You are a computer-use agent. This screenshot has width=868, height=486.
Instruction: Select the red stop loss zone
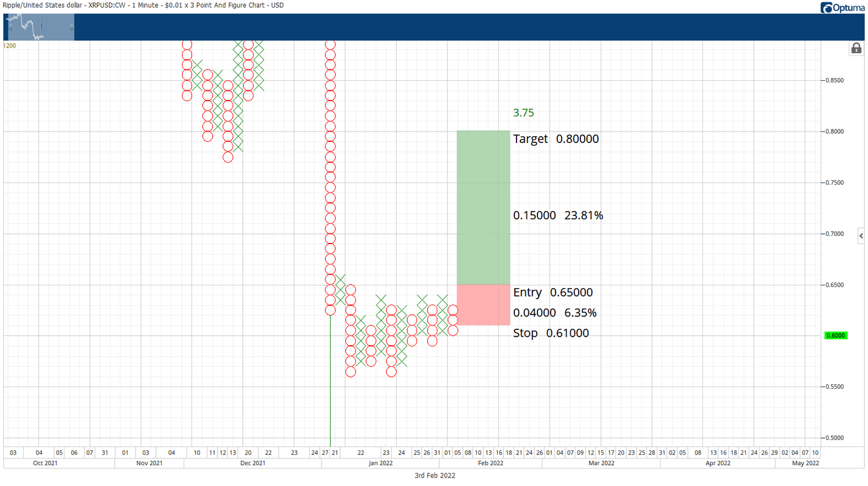[x=483, y=305]
